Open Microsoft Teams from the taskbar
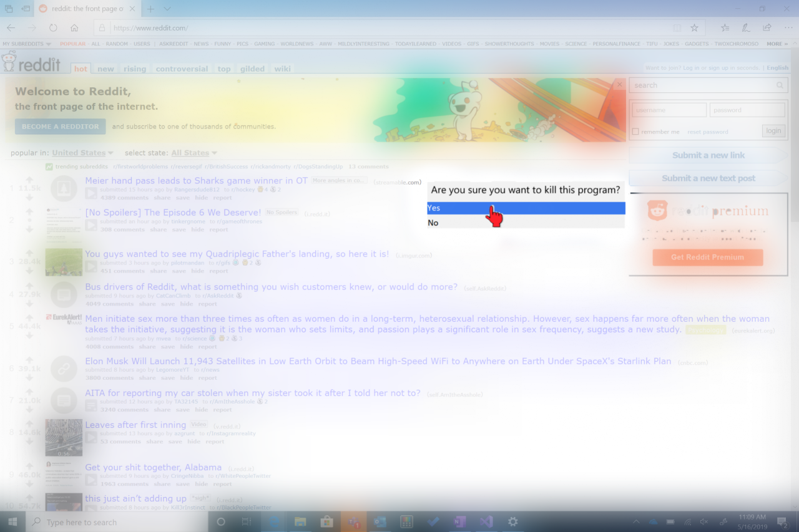This screenshot has width=799, height=532. (x=353, y=522)
